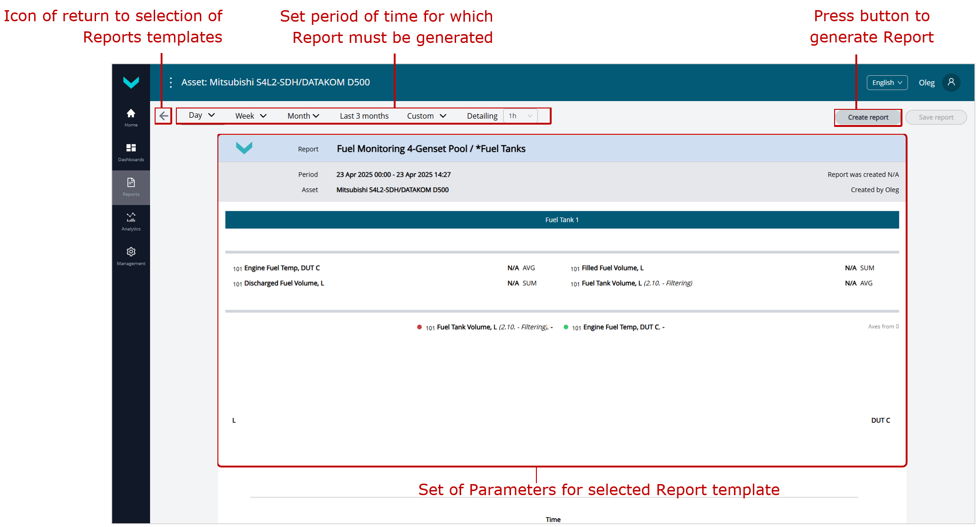Open the Detailing 1h combo box
The image size is (980, 527).
[x=520, y=116]
